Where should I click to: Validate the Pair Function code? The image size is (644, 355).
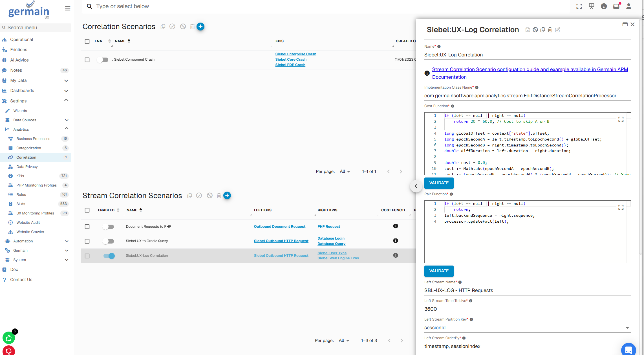click(x=439, y=271)
